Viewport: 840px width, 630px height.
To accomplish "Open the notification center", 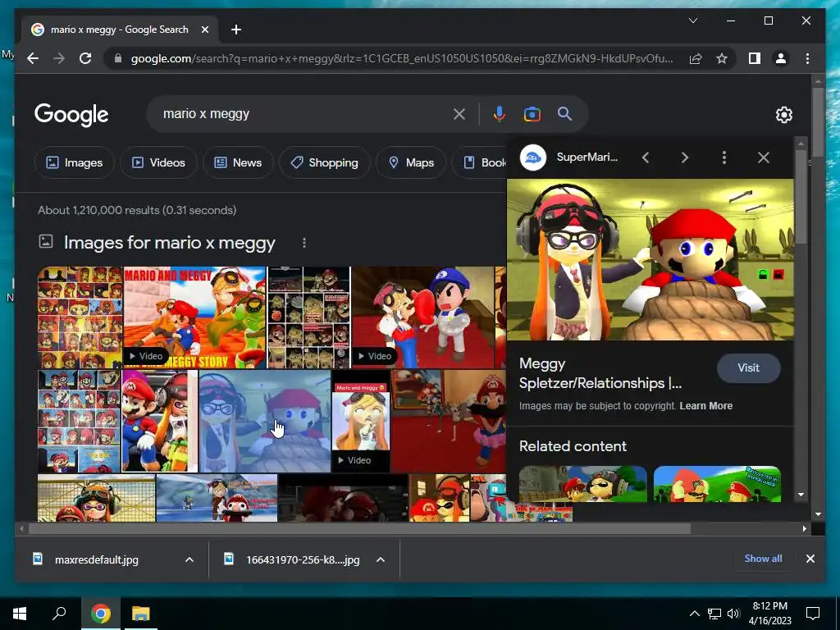I will (813, 614).
